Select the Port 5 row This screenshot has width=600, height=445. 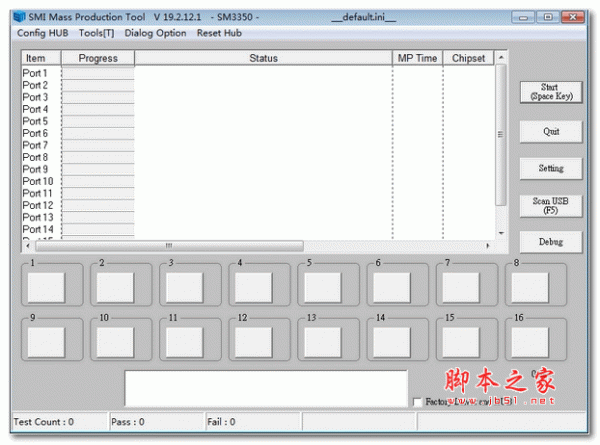258,121
